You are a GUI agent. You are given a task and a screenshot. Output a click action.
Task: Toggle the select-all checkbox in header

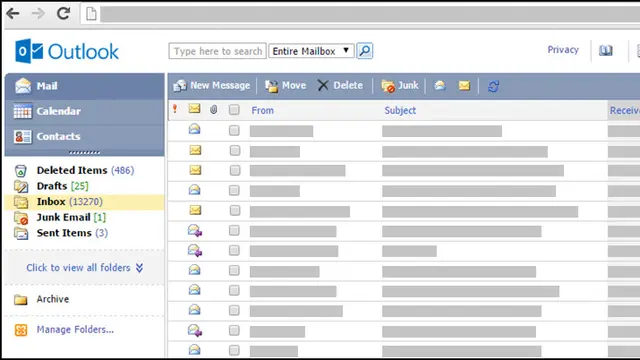pos(234,110)
